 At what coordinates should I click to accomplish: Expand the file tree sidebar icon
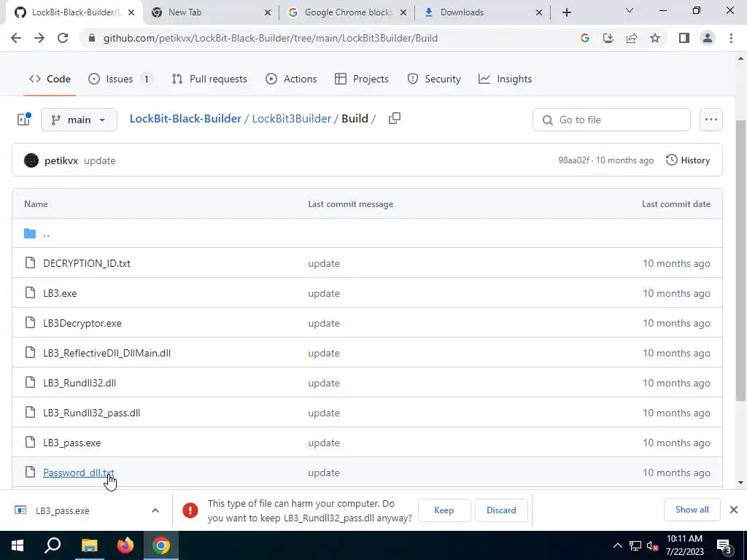24,119
